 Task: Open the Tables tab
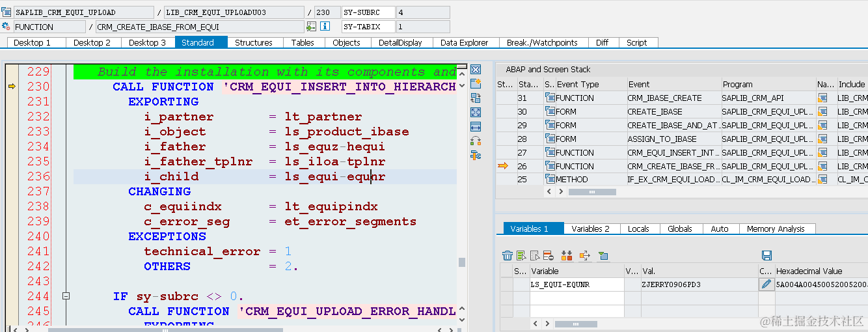pos(303,42)
